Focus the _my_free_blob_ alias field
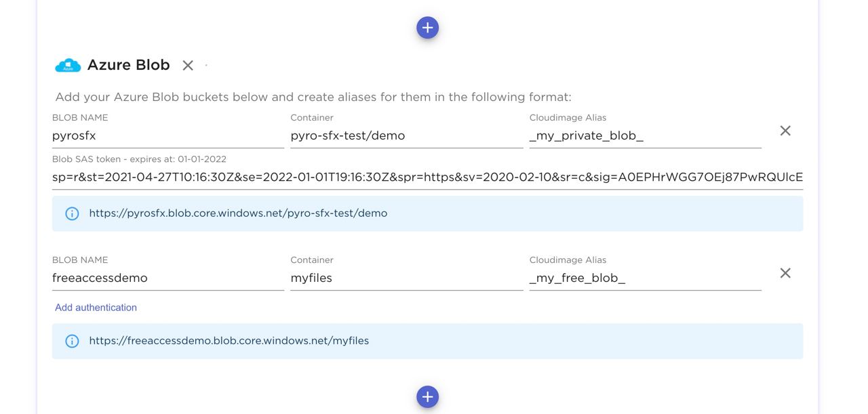This screenshot has width=868, height=414. (644, 278)
